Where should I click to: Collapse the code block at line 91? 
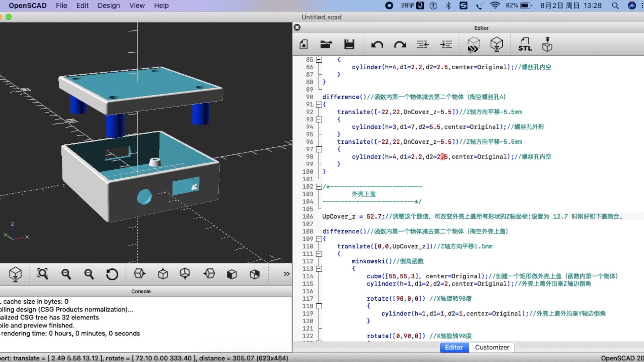[318, 104]
